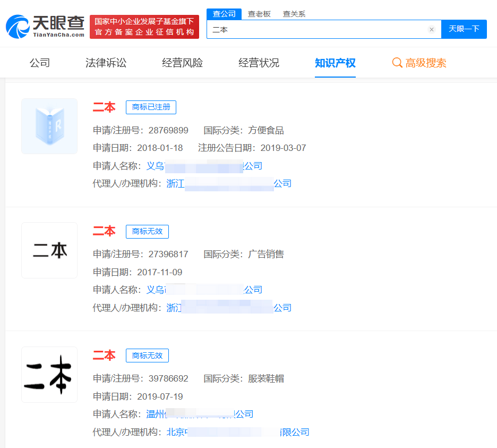497x448 pixels.
Task: Open the 法律诉讼 navigation tab
Action: tap(106, 62)
